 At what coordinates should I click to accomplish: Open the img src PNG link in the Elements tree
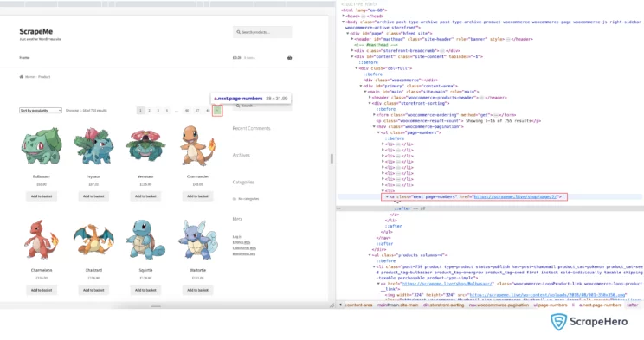(547, 295)
